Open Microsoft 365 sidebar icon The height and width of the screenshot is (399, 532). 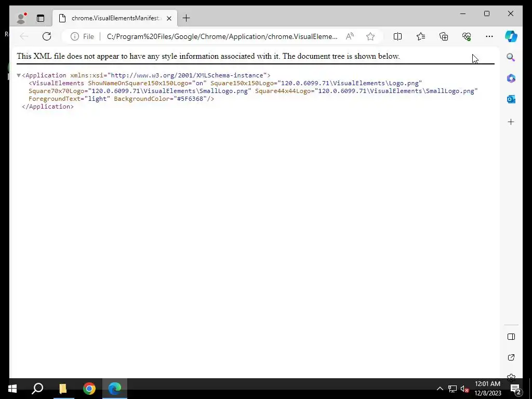coord(511,78)
